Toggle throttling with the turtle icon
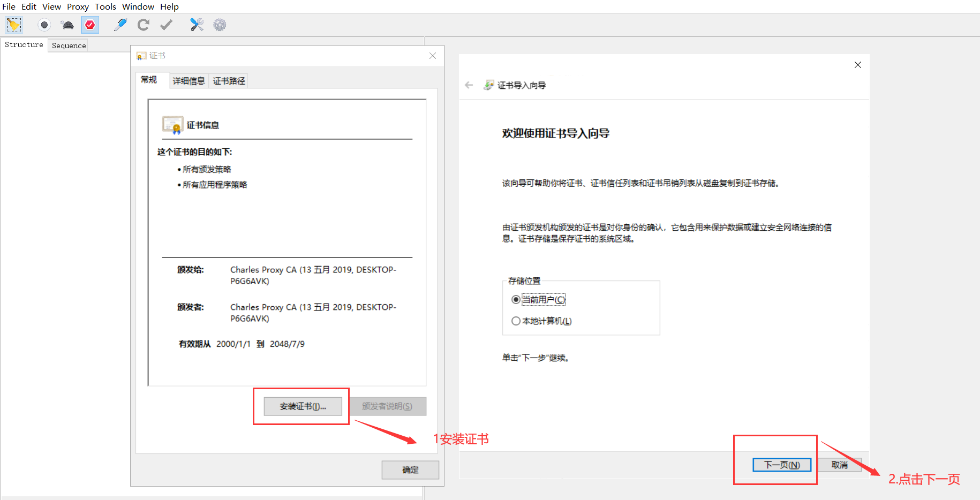Viewport: 980px width, 500px height. (x=67, y=25)
